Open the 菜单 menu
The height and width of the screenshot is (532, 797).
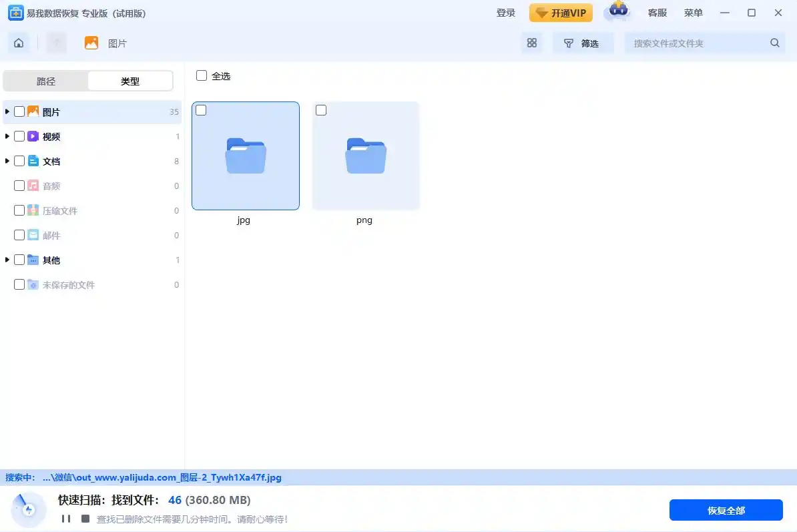pyautogui.click(x=693, y=12)
